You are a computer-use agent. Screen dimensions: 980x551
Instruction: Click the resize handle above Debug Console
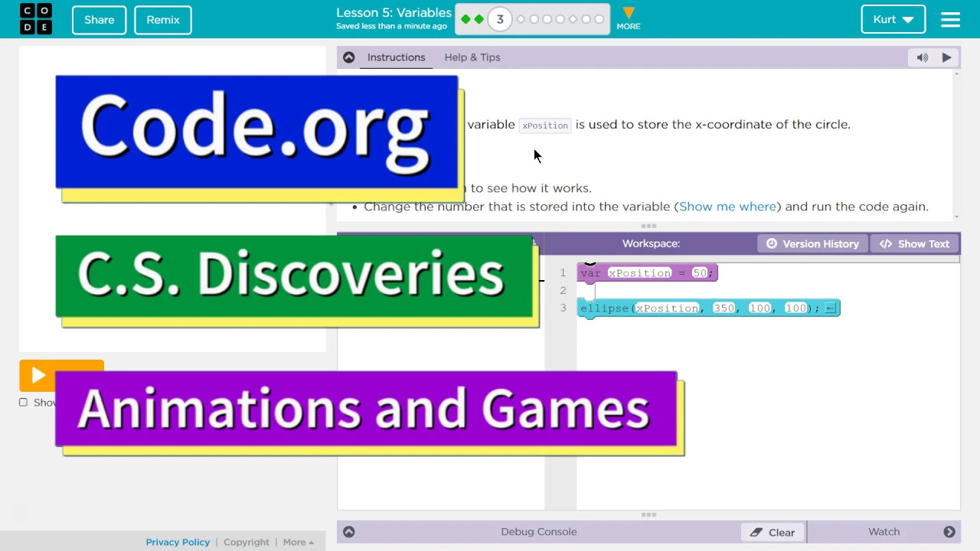click(x=648, y=515)
